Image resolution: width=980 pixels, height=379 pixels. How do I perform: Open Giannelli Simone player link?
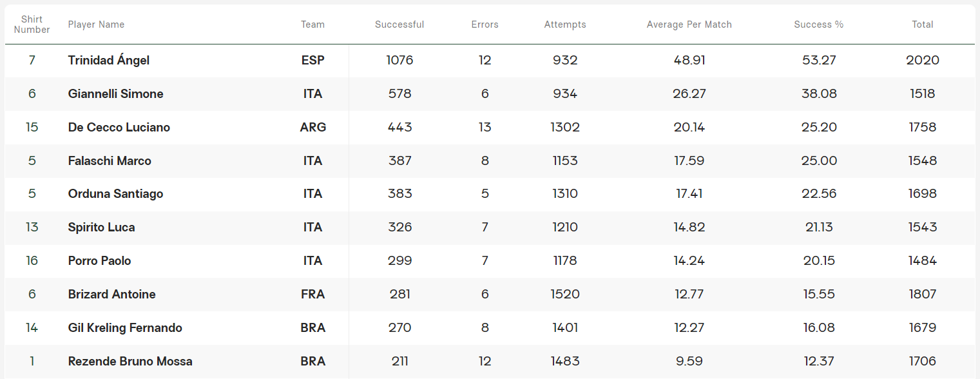coord(115,94)
